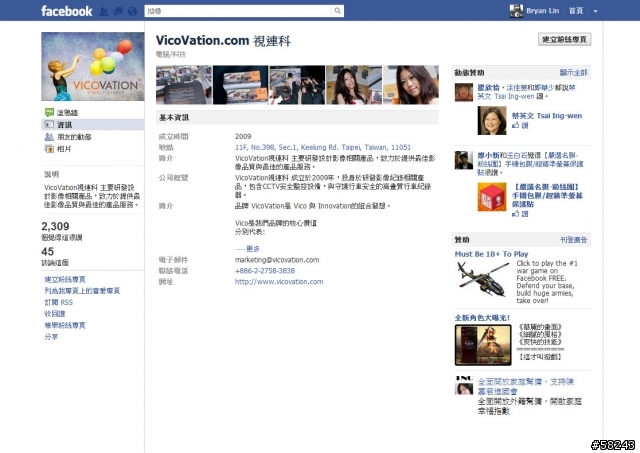This screenshot has height=453, width=640.
Task: Open fifth photo thumbnail of woman's face
Action: pos(411,85)
